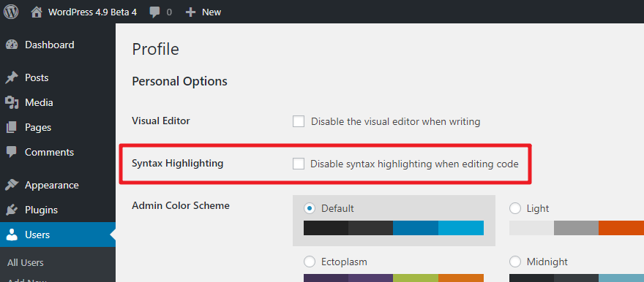Check Disable syntax highlighting checkbox

pyautogui.click(x=299, y=164)
